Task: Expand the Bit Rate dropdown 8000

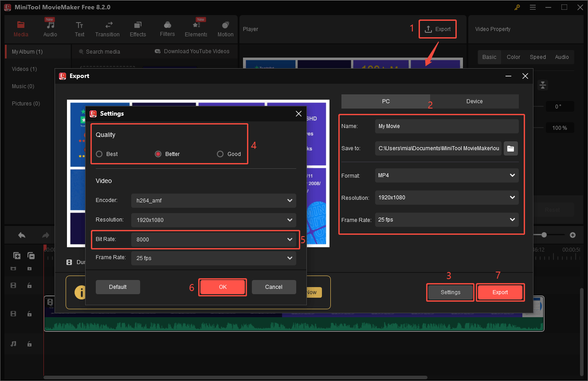Action: click(214, 239)
